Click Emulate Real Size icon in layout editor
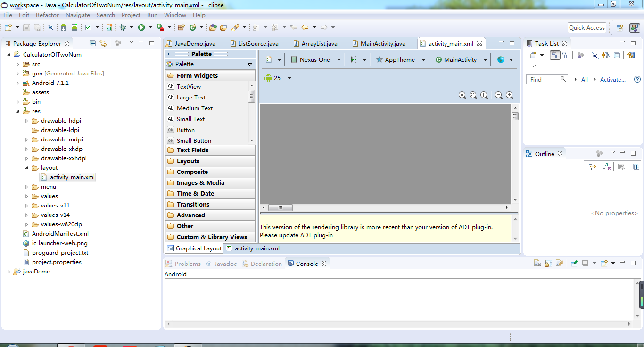Viewport: 644px width, 347px height. (462, 95)
